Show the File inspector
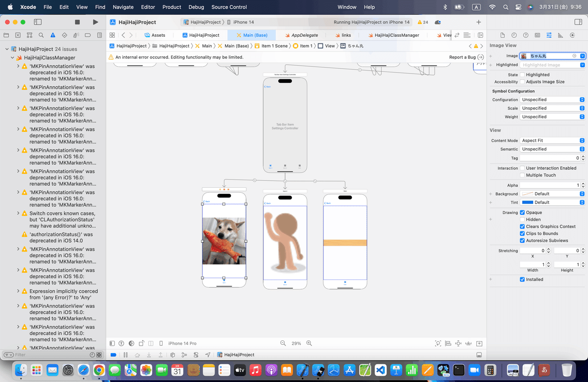 pyautogui.click(x=502, y=35)
